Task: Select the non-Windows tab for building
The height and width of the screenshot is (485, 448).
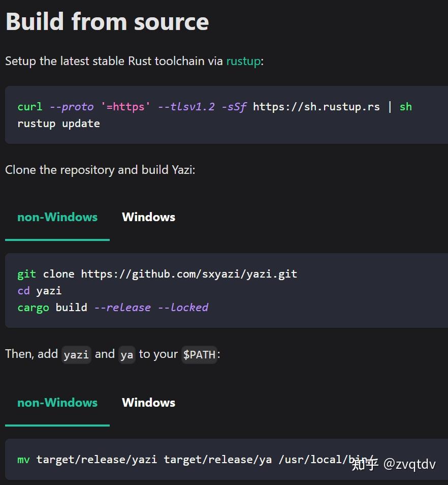Action: coord(57,217)
